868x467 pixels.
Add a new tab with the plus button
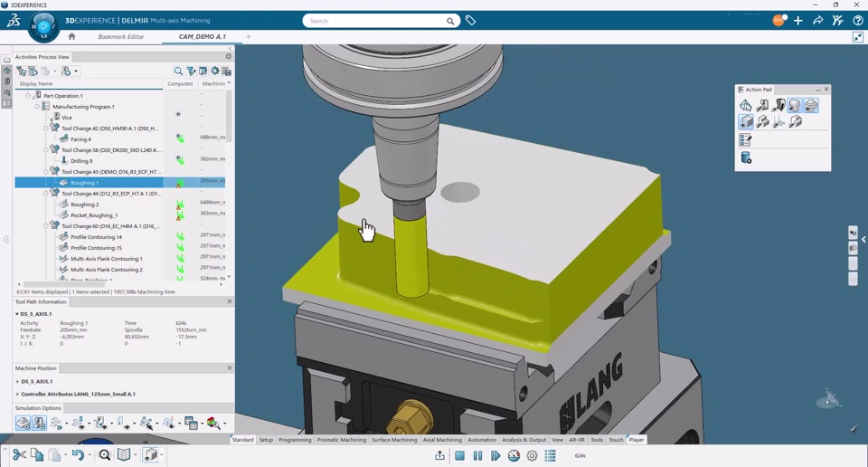(249, 36)
